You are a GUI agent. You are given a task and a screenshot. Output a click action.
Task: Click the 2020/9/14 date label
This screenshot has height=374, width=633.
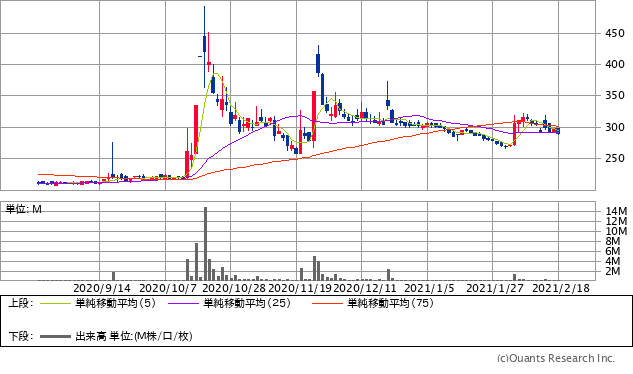click(x=102, y=288)
